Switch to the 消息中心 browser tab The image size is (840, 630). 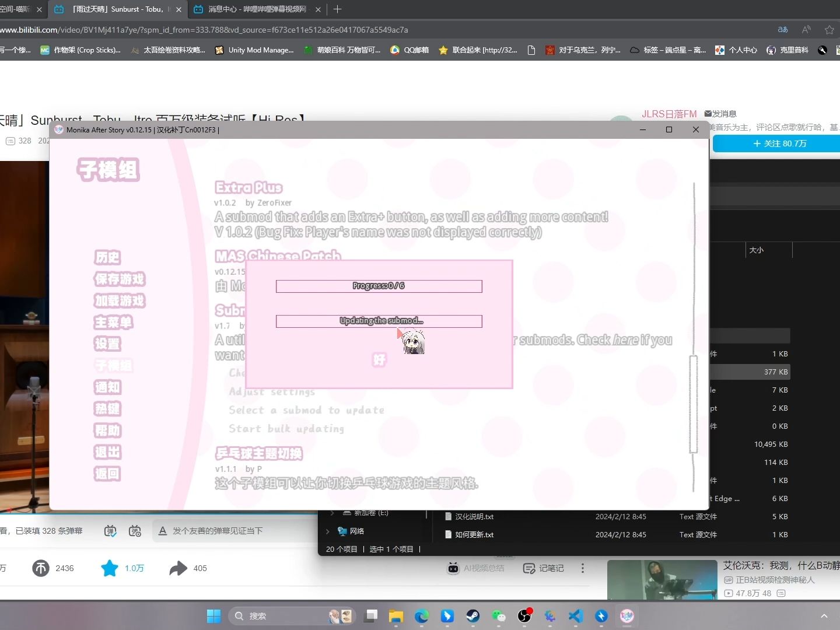257,9
